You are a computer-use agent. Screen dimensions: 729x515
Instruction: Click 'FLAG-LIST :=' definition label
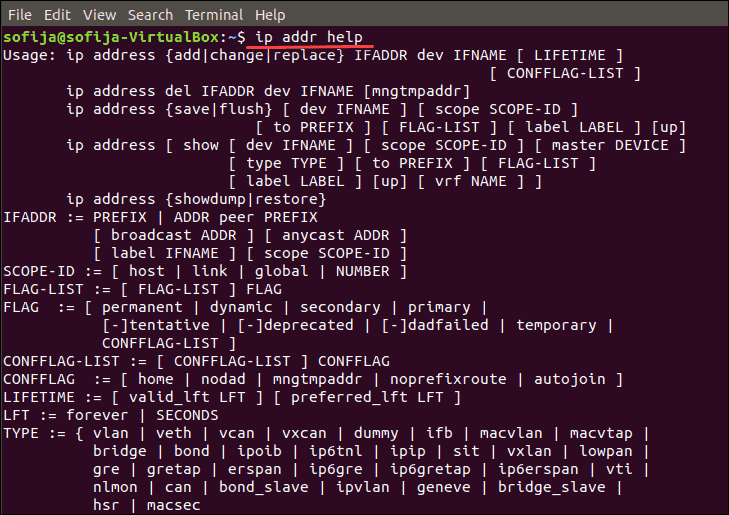click(x=57, y=290)
